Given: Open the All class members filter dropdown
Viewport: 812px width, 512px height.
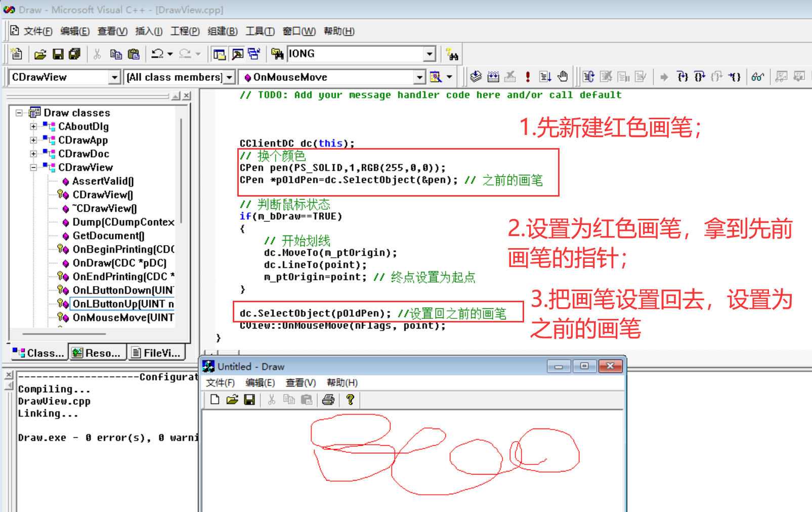Looking at the screenshot, I should coord(229,77).
